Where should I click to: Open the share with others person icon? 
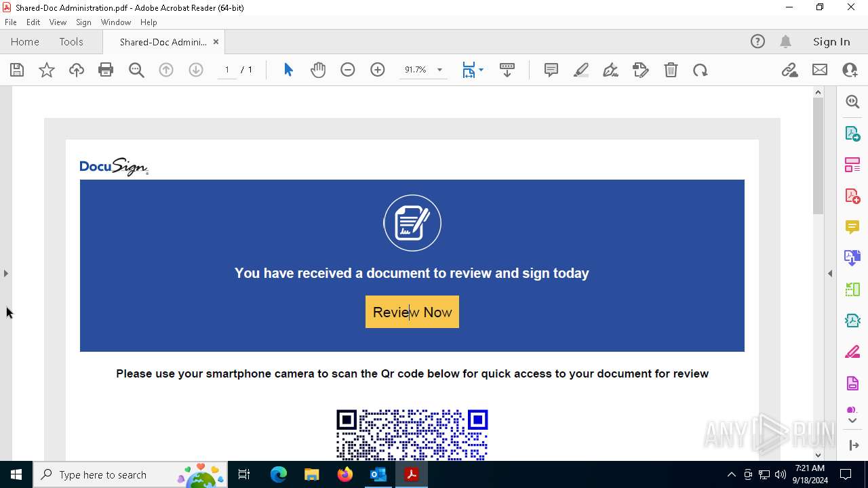click(x=850, y=70)
